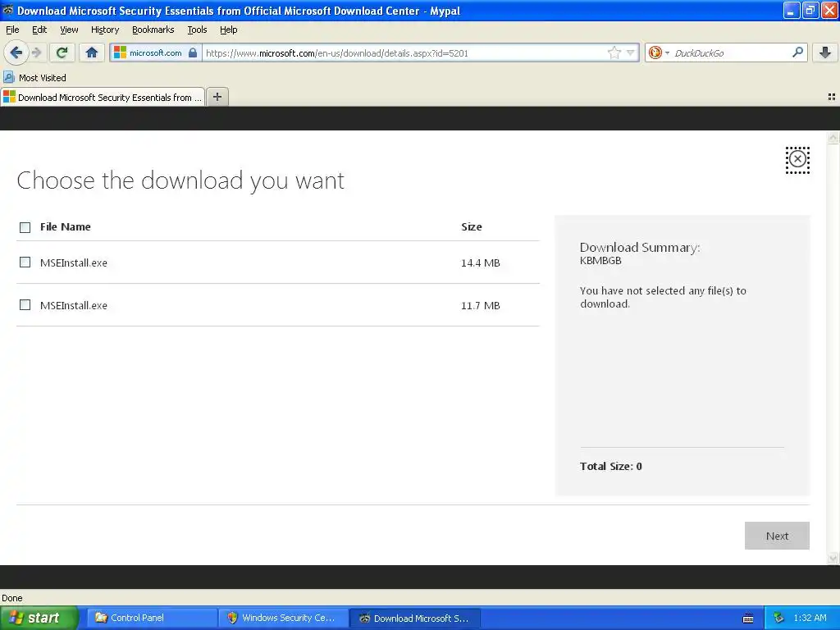Click the padlock site security icon
This screenshot has width=840, height=630.
coord(193,52)
